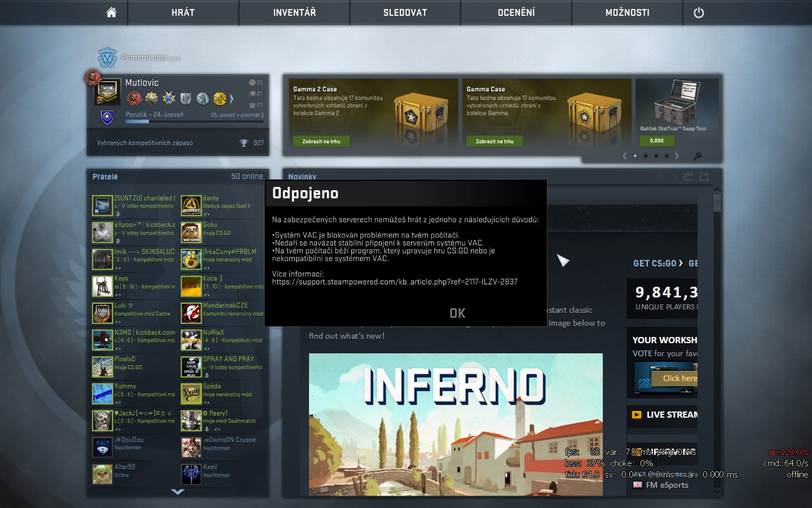Expand more medals with the chevron arrow
812x508 pixels.
[231, 99]
